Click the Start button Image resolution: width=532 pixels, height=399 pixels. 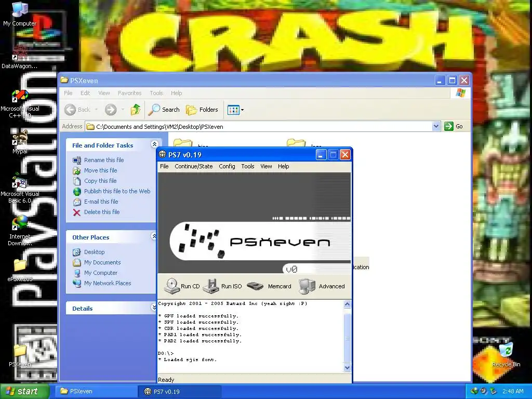click(x=24, y=391)
